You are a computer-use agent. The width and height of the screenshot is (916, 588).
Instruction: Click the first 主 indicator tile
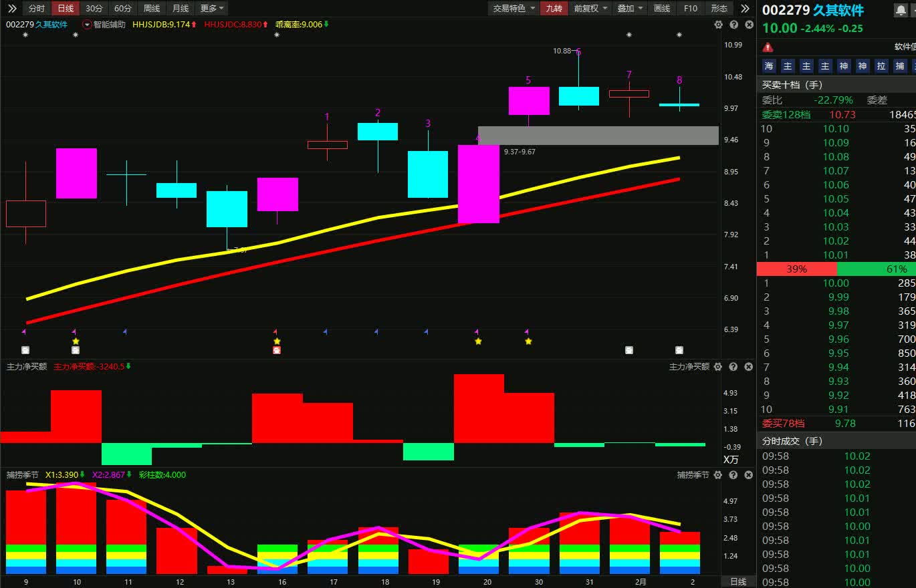788,66
